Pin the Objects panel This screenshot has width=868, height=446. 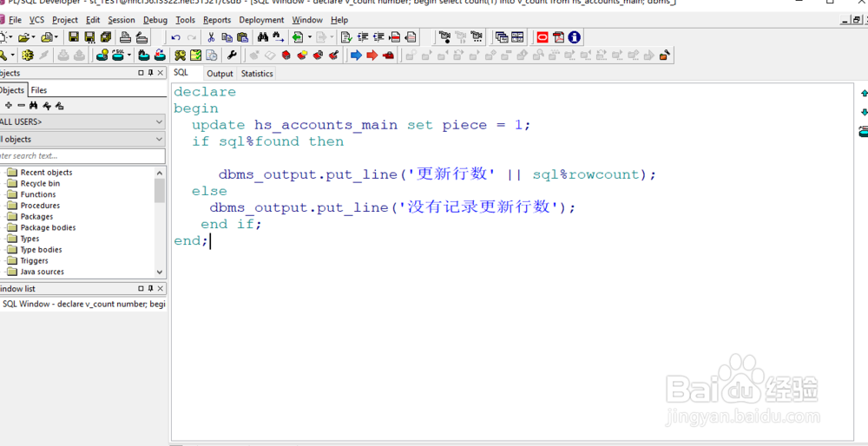[150, 73]
